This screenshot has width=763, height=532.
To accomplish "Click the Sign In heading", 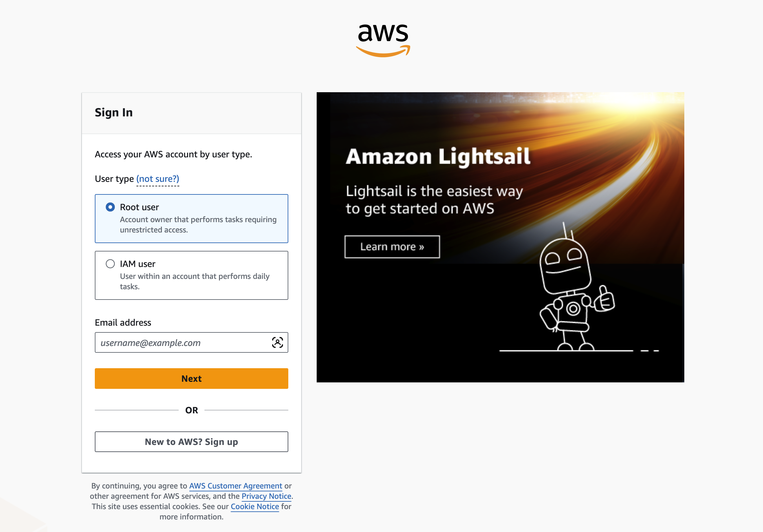I will tap(114, 112).
